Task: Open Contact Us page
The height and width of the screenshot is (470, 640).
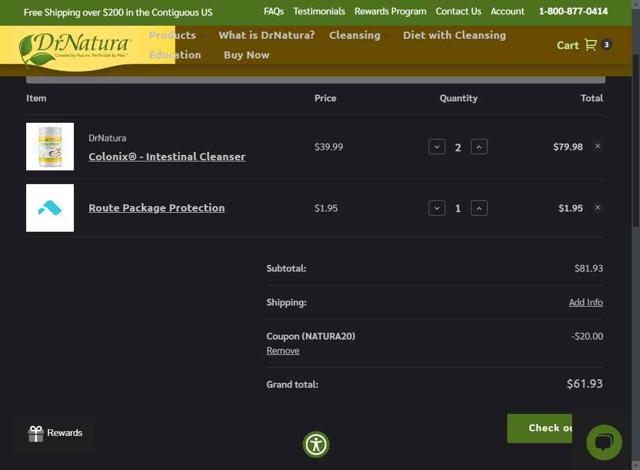Action: [x=458, y=11]
